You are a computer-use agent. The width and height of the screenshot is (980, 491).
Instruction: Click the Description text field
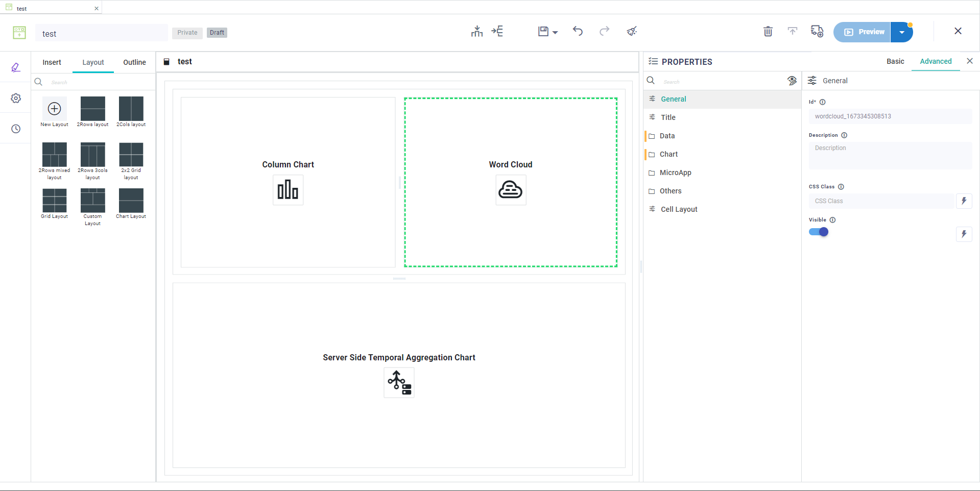(890, 155)
